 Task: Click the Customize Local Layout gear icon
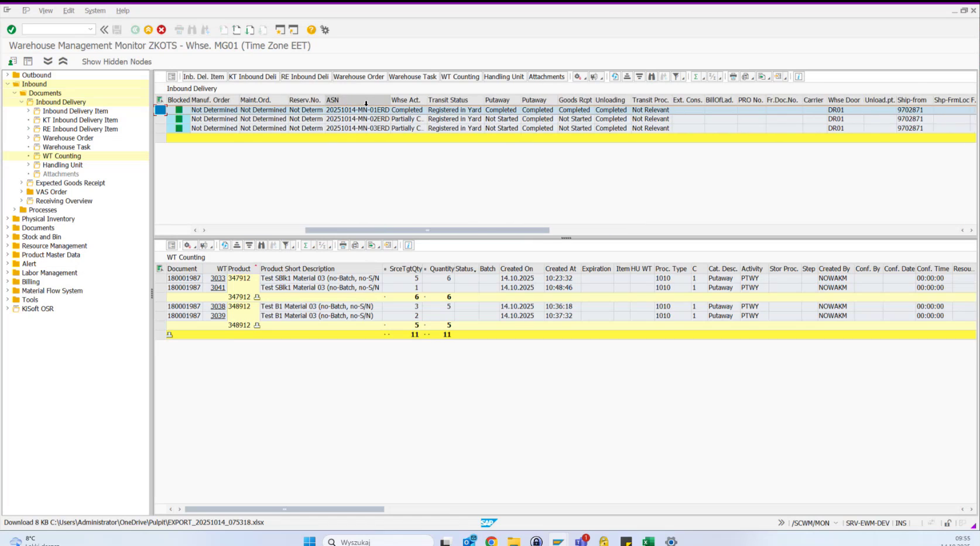325,29
